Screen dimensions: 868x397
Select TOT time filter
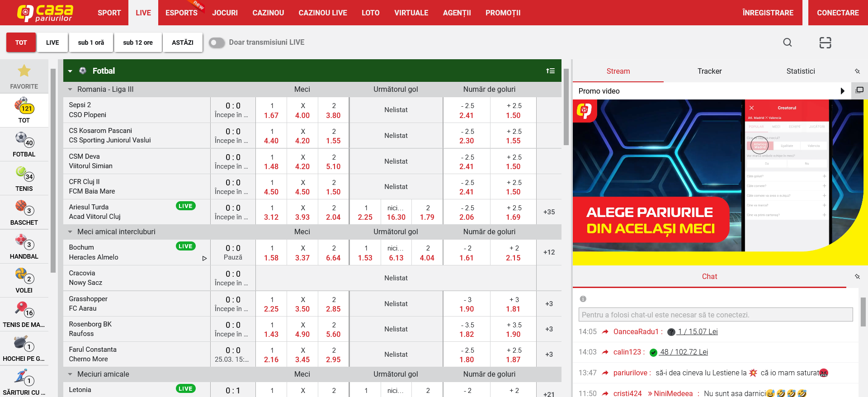pyautogui.click(x=21, y=43)
